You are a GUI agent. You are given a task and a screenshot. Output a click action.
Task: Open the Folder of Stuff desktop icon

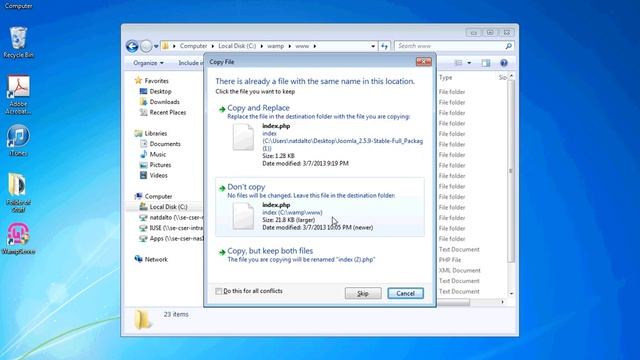(18, 193)
